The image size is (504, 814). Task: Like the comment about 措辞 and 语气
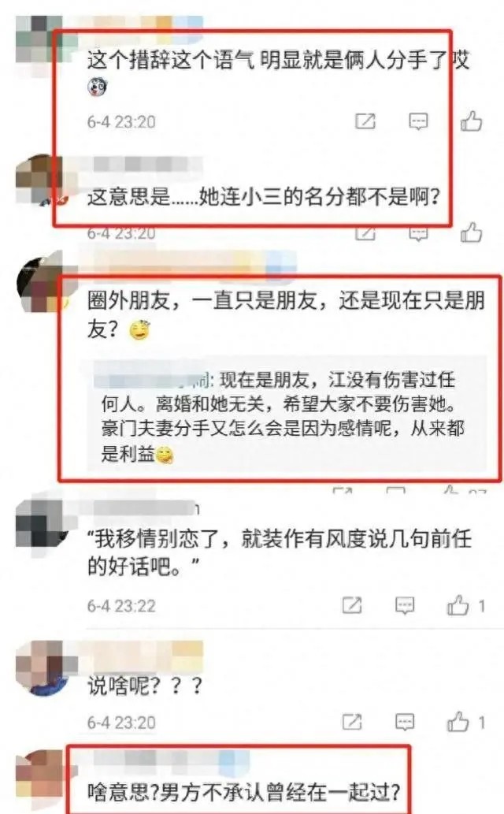471,121
